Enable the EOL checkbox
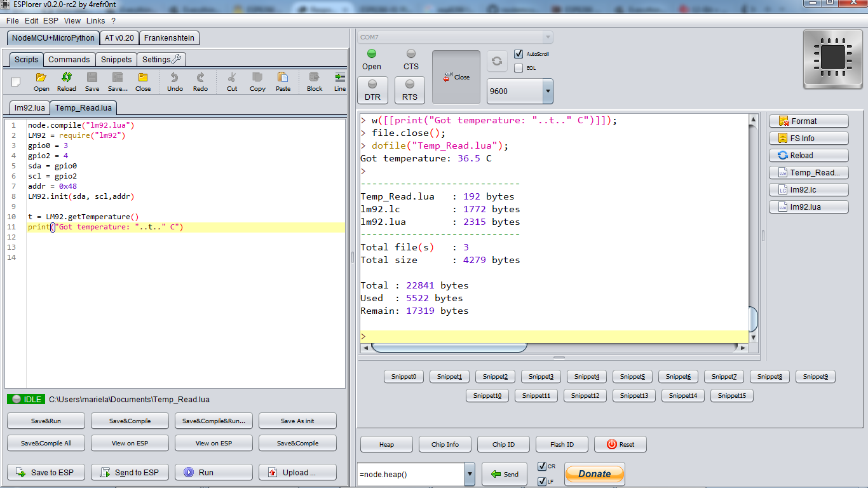 [519, 68]
